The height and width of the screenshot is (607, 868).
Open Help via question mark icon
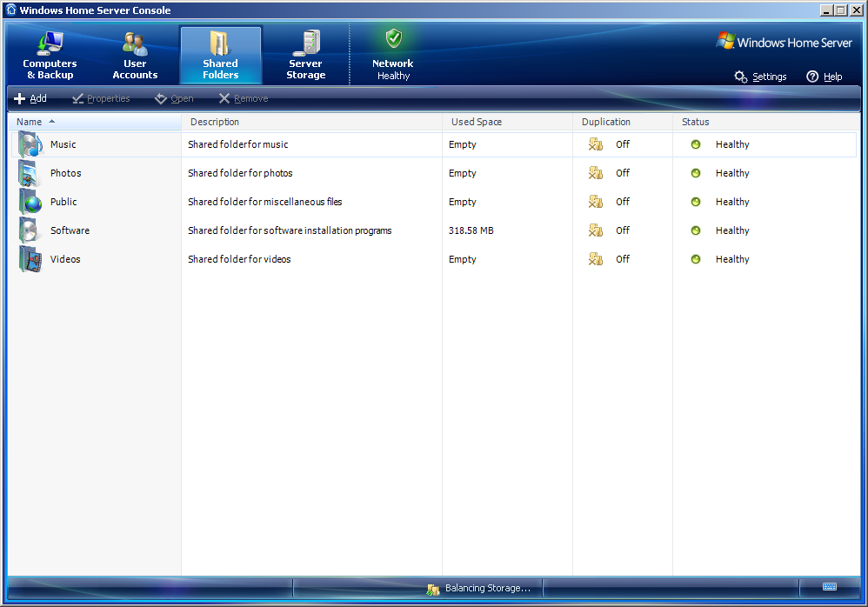coord(812,77)
